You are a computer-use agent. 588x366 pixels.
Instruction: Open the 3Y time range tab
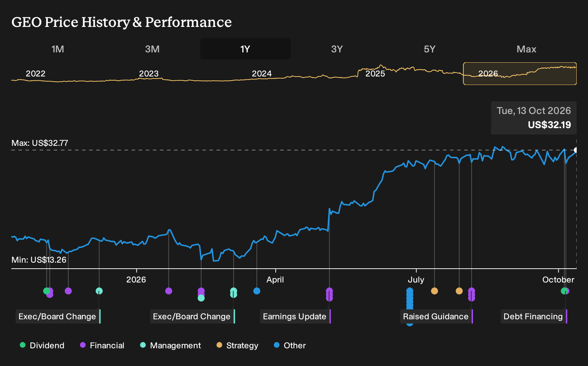pos(337,49)
